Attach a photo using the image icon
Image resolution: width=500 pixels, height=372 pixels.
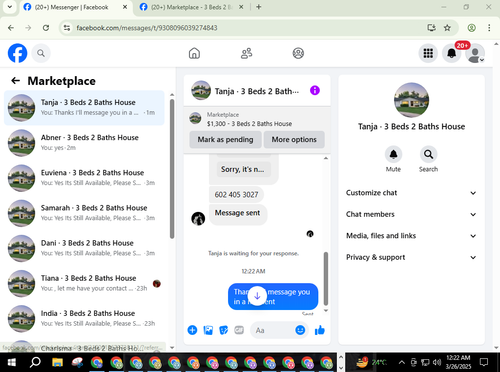tap(208, 330)
